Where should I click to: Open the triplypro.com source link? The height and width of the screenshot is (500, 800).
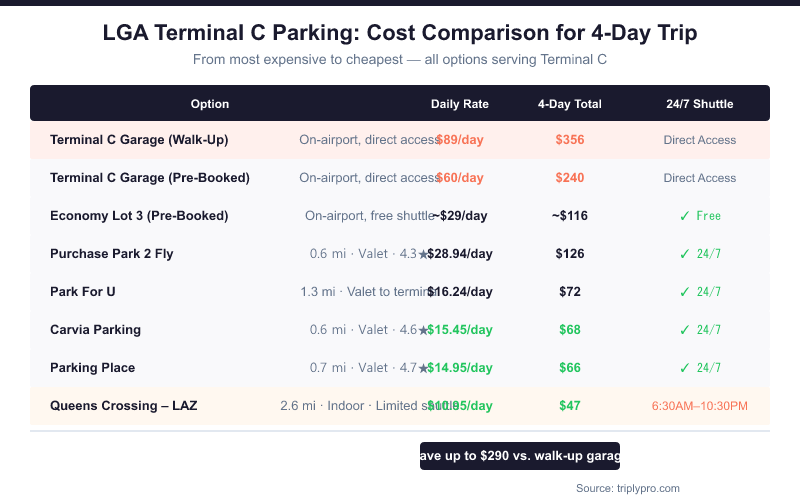point(628,488)
